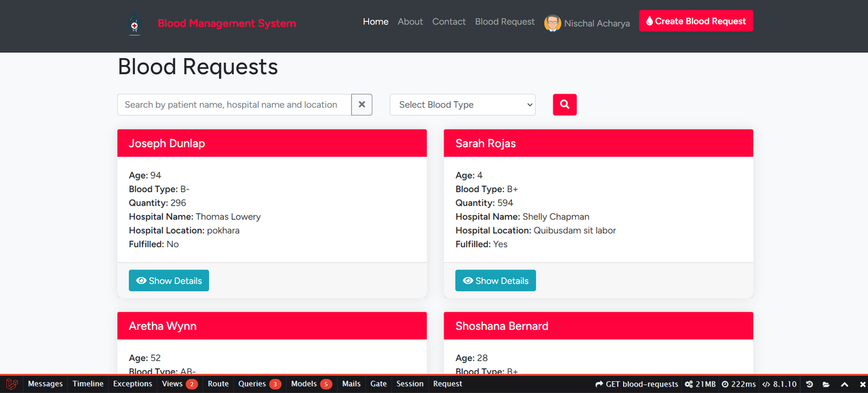Click the 8.1.10 PHP version indicator
868x393 pixels.
pyautogui.click(x=780, y=384)
